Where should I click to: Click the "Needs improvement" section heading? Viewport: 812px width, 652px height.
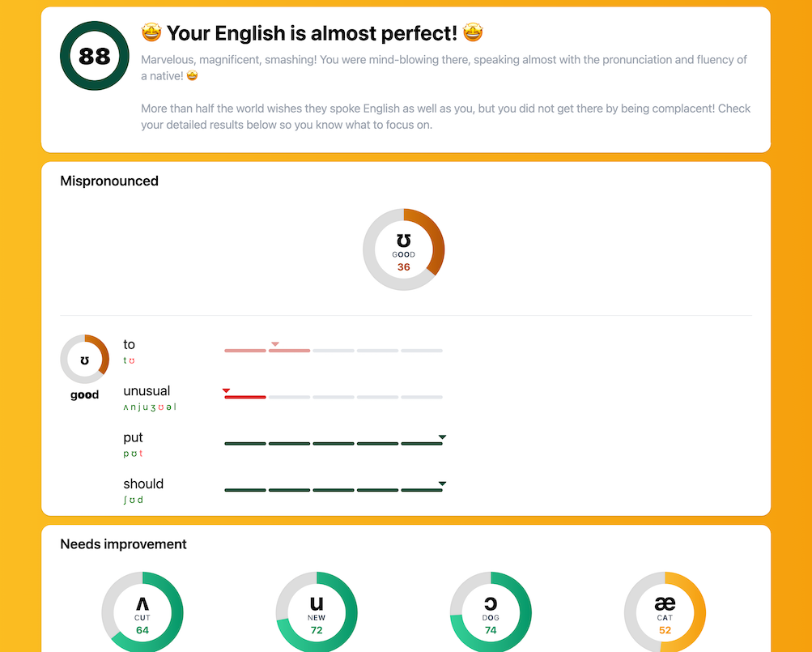(123, 544)
